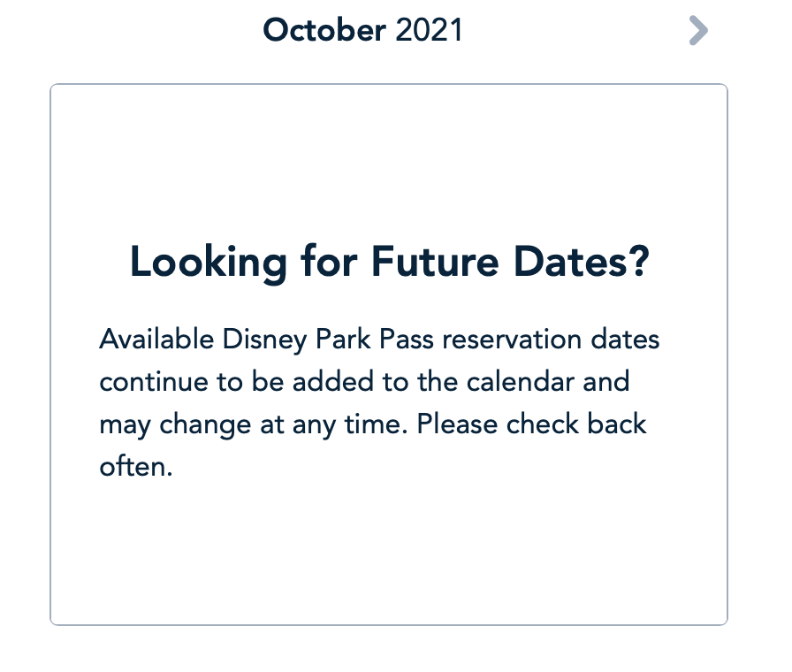The height and width of the screenshot is (672, 792).
Task: Click the word often at message end
Action: [x=133, y=466]
